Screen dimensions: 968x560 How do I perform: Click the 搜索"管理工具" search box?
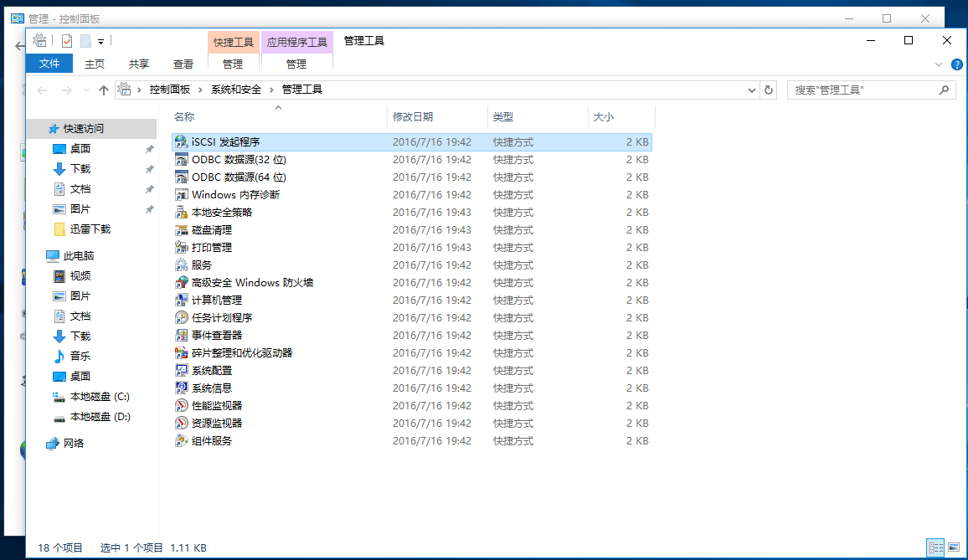862,90
